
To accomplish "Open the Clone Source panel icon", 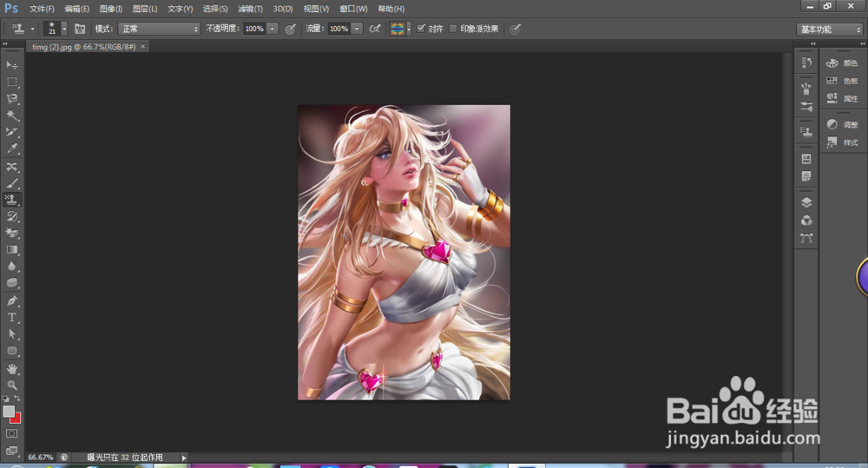I will 806,132.
